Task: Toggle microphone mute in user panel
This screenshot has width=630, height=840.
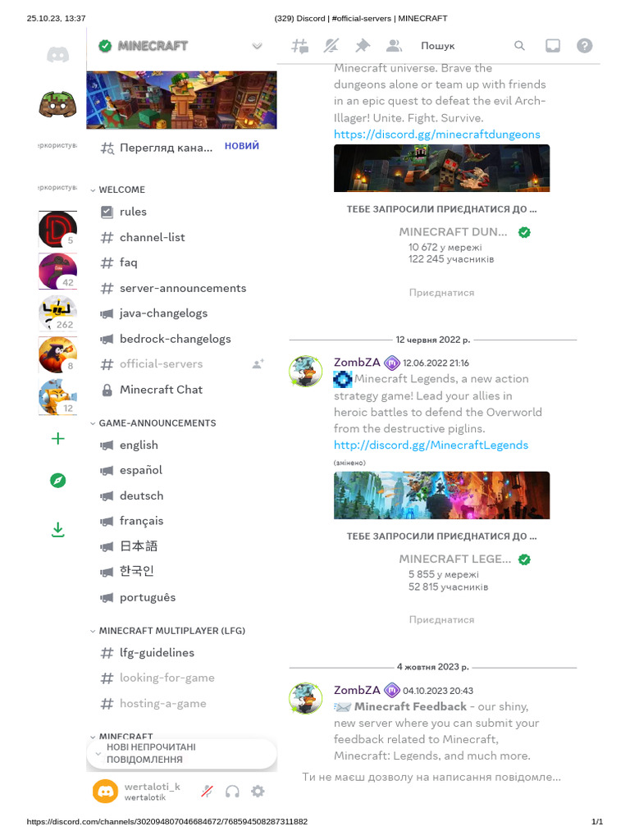Action: click(x=207, y=792)
